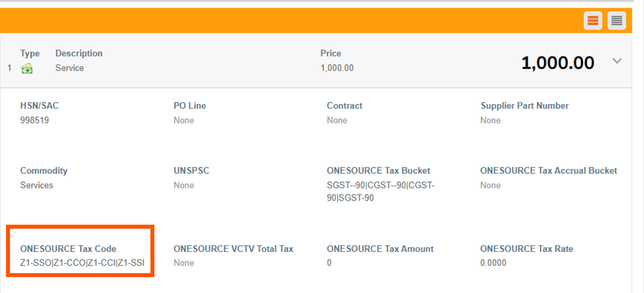This screenshot has width=644, height=293.
Task: Click the ONESOURCE Tax Amount value 0
Action: pyautogui.click(x=329, y=263)
